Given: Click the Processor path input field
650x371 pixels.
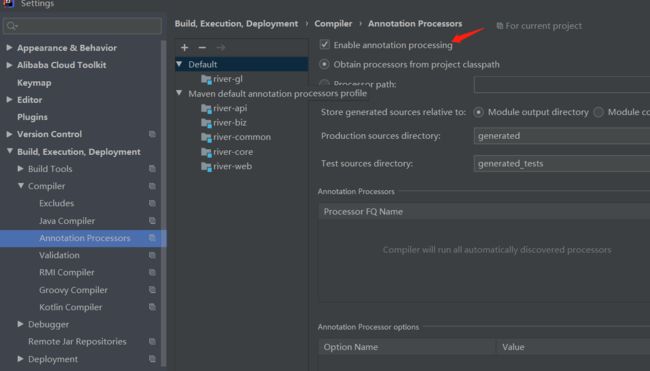Looking at the screenshot, I should [x=562, y=85].
